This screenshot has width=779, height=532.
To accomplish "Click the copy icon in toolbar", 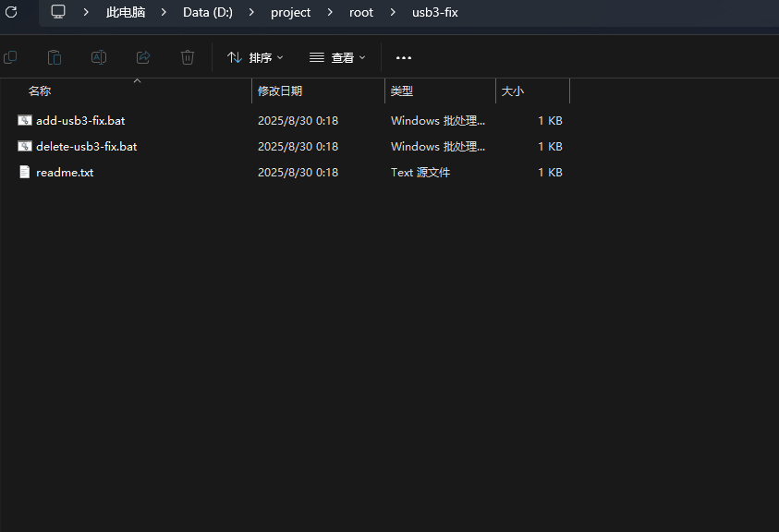I will [10, 57].
